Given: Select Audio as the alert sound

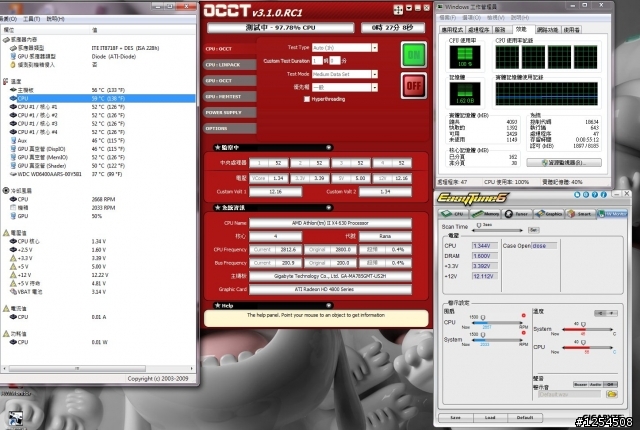Looking at the screenshot, I should [596, 384].
